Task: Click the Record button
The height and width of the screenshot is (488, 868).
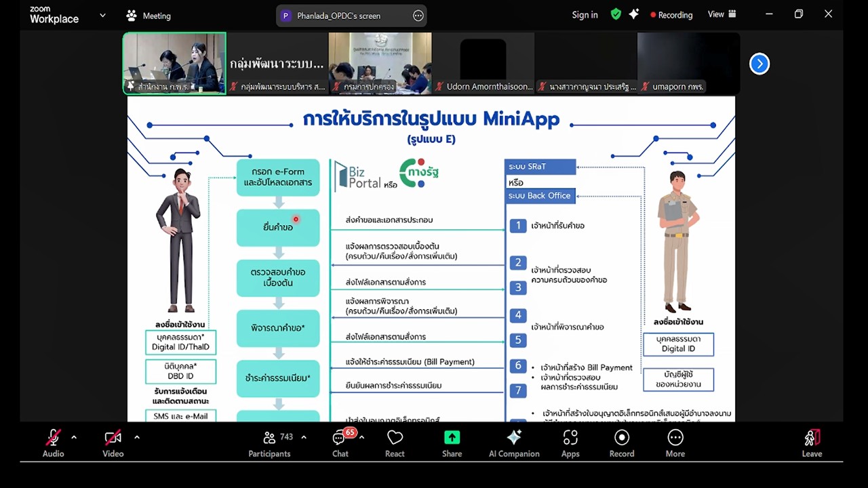Action: pyautogui.click(x=621, y=443)
